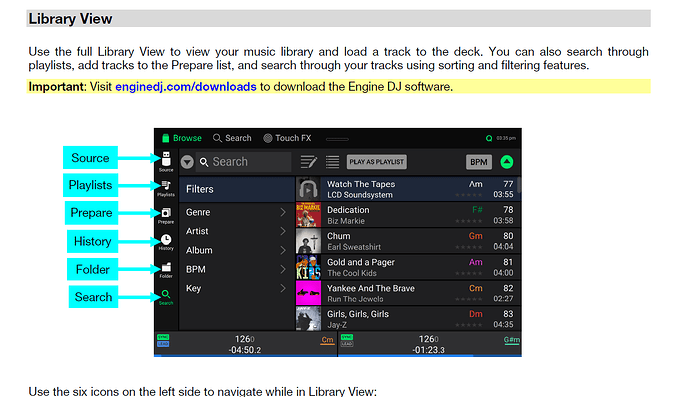Image resolution: width=689 pixels, height=397 pixels.
Task: Click the PLAY AS PLAYLIST button
Action: click(377, 162)
